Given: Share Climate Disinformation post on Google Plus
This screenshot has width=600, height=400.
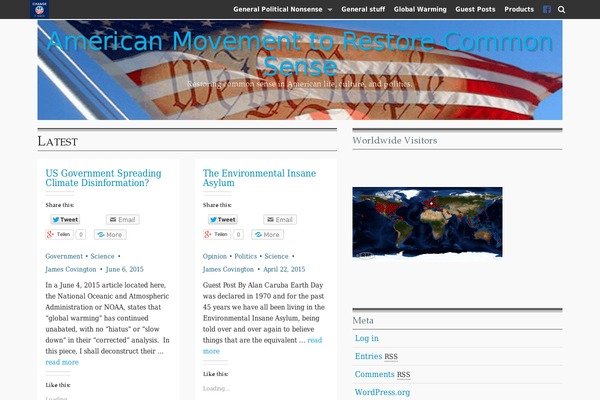Looking at the screenshot, I should 59,234.
